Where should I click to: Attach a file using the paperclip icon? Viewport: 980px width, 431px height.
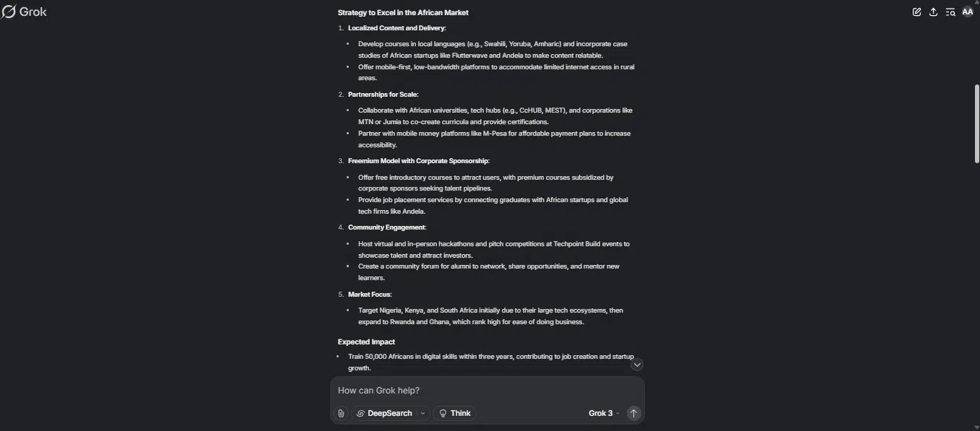tap(341, 413)
